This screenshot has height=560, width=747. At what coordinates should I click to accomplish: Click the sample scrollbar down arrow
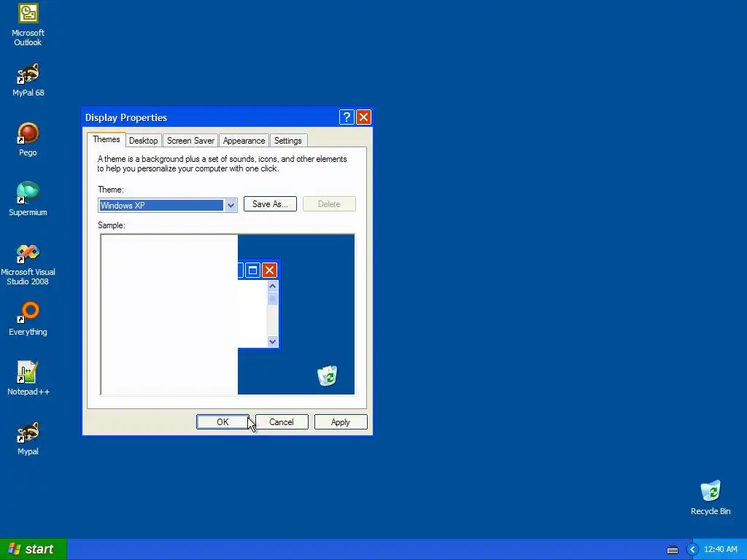(x=273, y=341)
